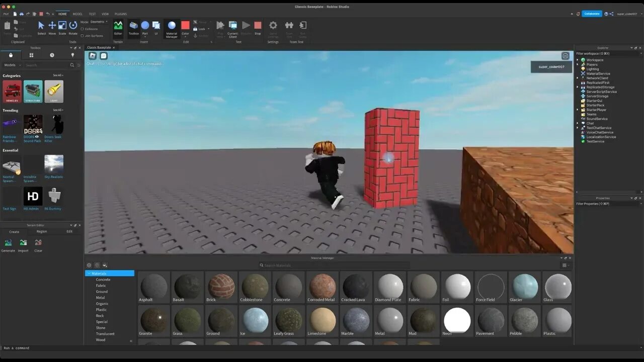The width and height of the screenshot is (644, 362).
Task: Switch to Terrain Editor Edit tab
Action: pyautogui.click(x=69, y=232)
